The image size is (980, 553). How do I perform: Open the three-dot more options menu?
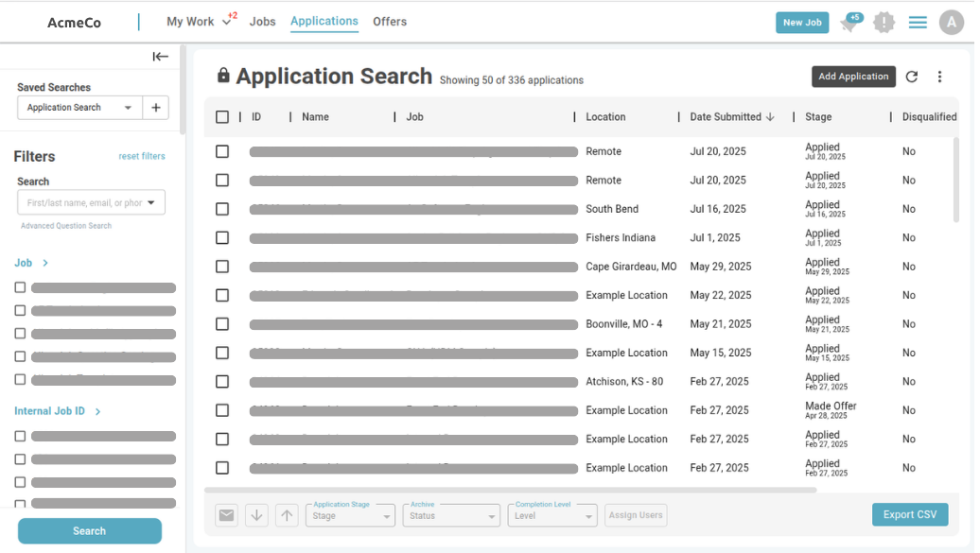point(939,78)
